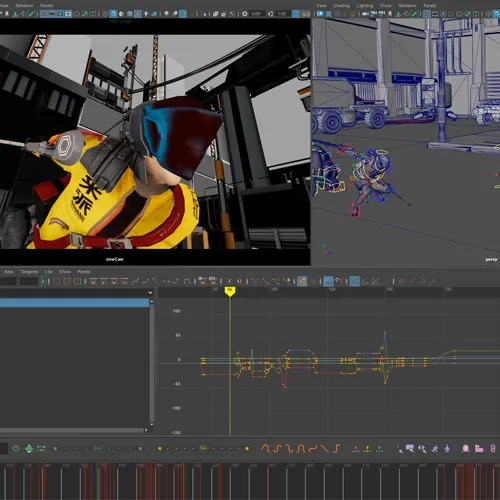Open the Keys menu in Graph Editor
Screen dimensions: 500x500
(9, 272)
